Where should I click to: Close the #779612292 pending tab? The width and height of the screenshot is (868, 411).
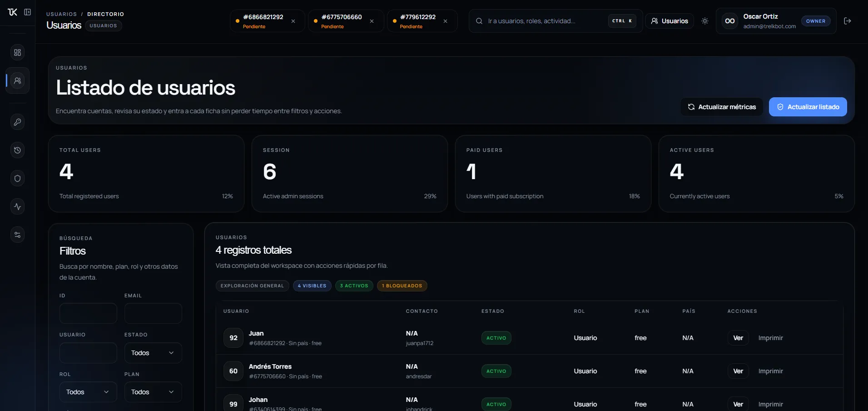(x=445, y=21)
